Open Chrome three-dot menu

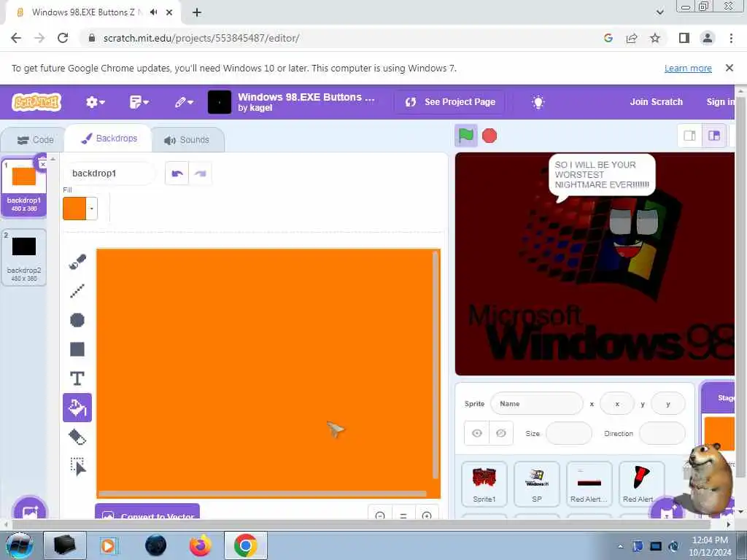point(731,38)
